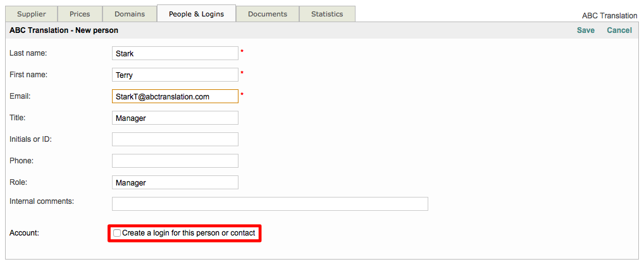Go to the Domains tab
The image size is (644, 264).
coord(130,14)
